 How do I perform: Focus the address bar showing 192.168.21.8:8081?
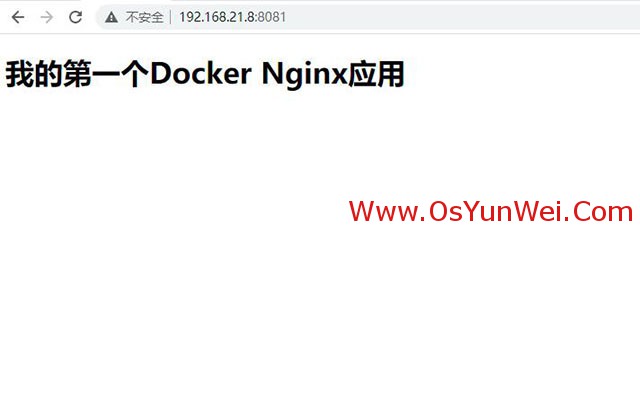pyautogui.click(x=367, y=17)
